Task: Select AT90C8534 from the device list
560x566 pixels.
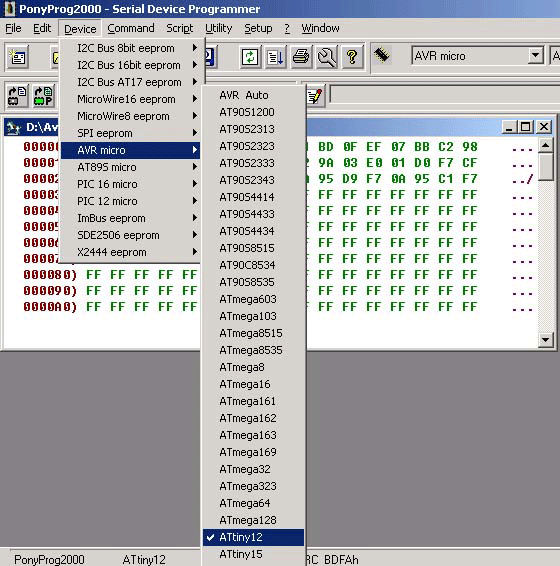Action: click(x=253, y=265)
